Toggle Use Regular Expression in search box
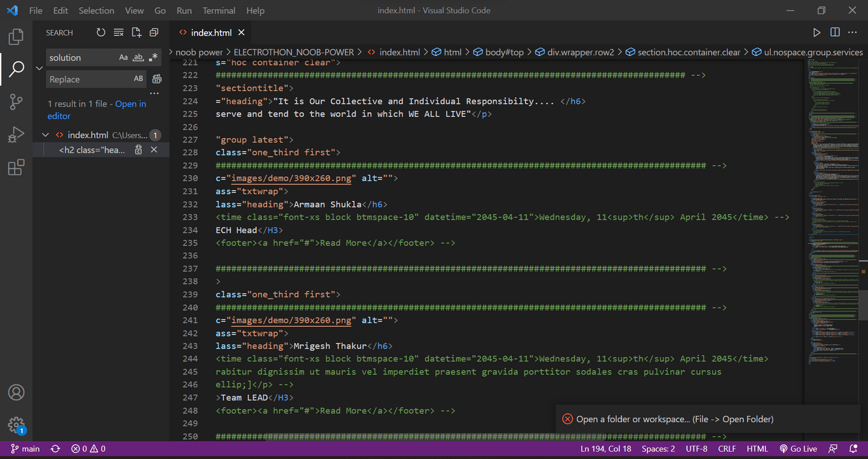This screenshot has width=868, height=459. click(153, 57)
